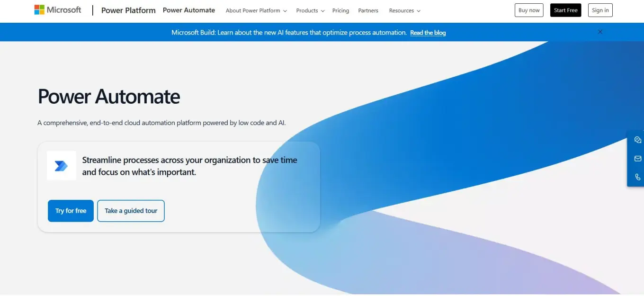
Task: Open the Microsoft logo homepage link
Action: tap(58, 10)
